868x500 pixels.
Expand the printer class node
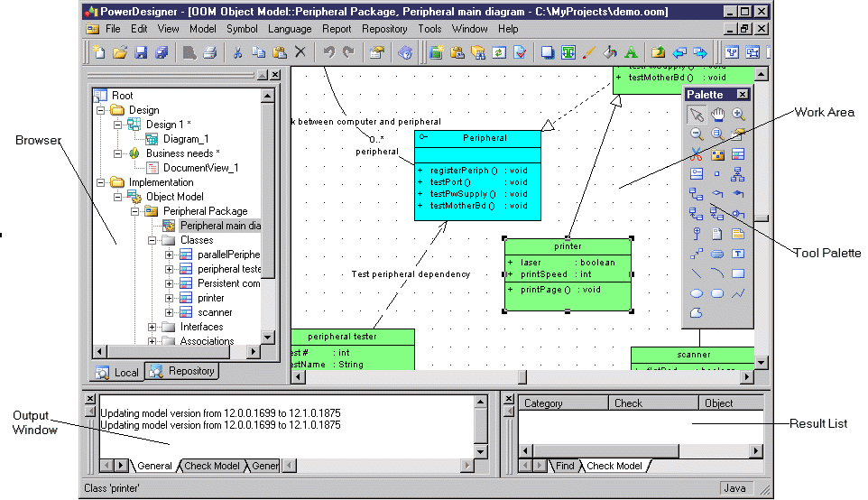pyautogui.click(x=169, y=298)
